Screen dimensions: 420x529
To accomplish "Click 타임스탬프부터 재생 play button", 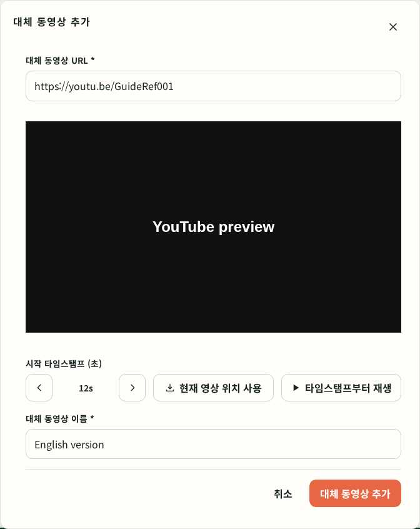I will (341, 388).
